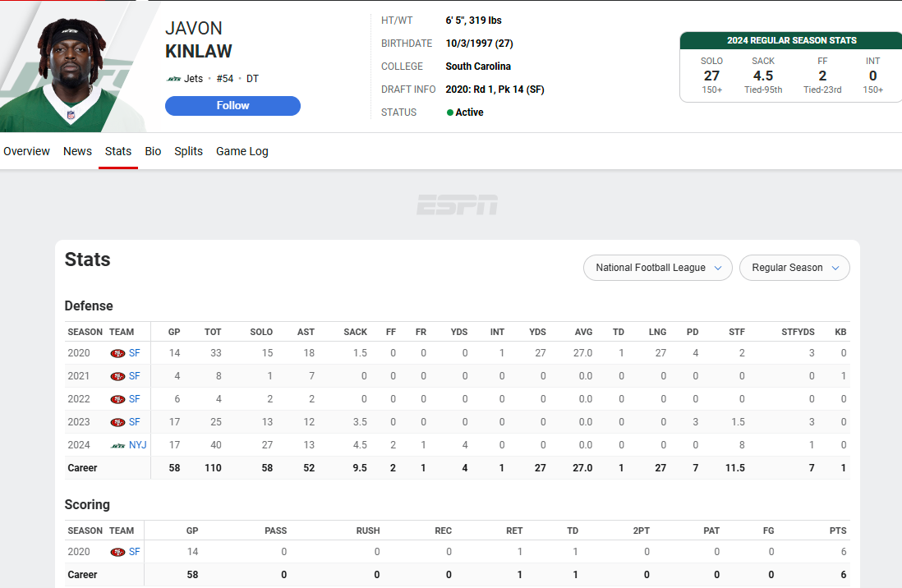Click the career STF value 11.5
The width and height of the screenshot is (902, 588).
(735, 468)
